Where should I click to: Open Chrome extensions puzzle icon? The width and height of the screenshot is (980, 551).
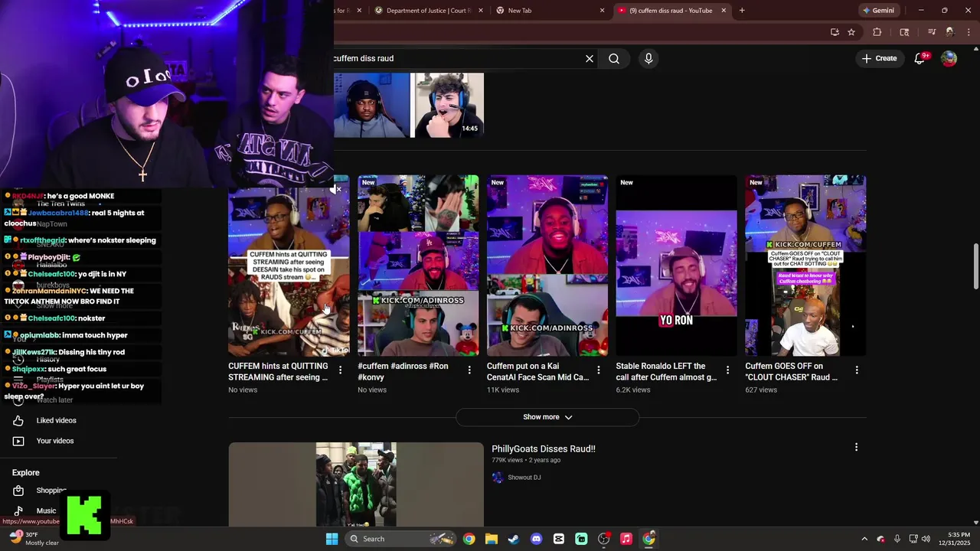tap(877, 32)
